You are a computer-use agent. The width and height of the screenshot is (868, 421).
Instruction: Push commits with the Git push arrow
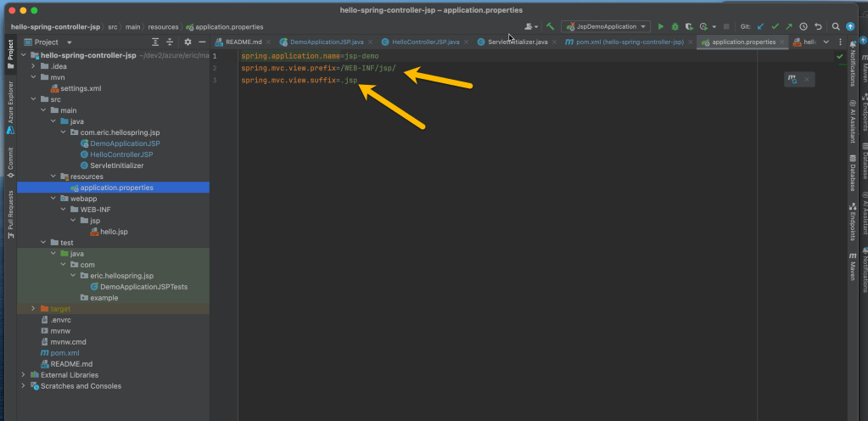tap(788, 27)
